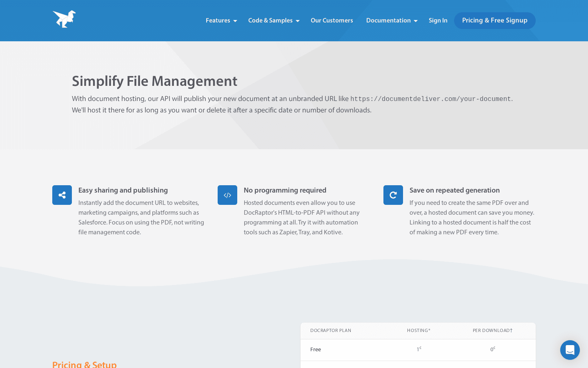
Task: Click the Hosting column header
Action: (x=419, y=330)
